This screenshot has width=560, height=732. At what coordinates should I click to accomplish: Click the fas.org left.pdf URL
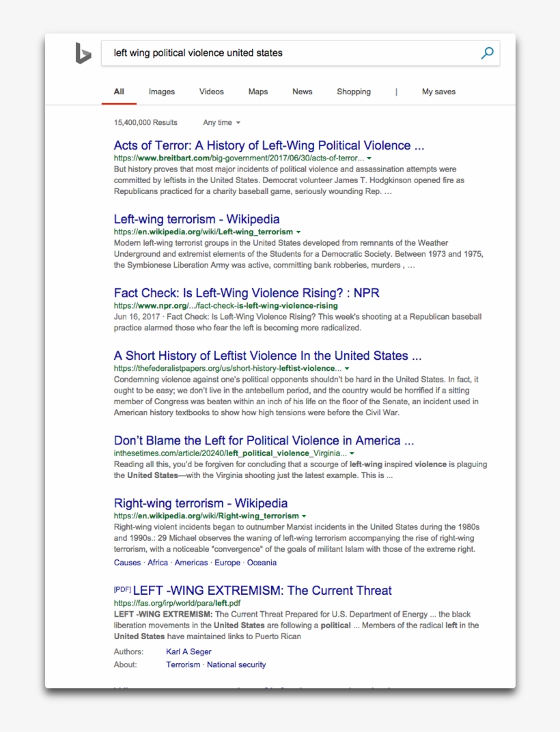(177, 603)
